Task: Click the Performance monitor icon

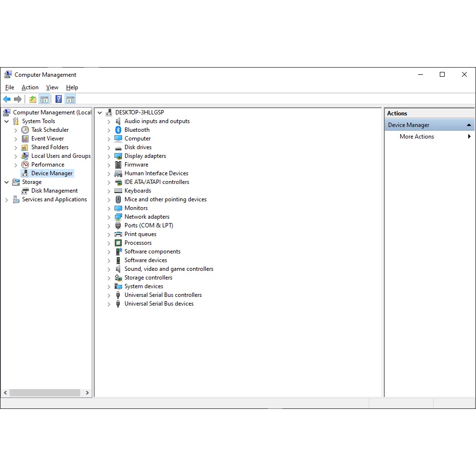Action: coord(25,165)
